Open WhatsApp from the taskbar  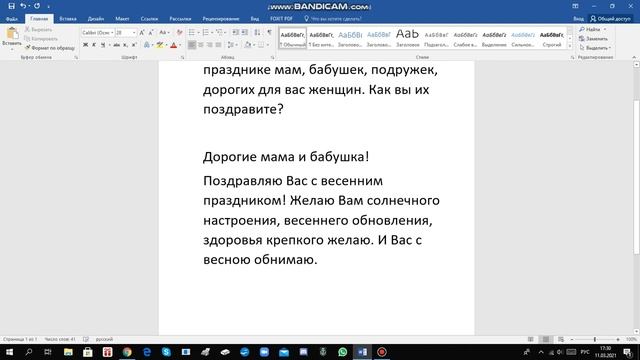point(342,352)
